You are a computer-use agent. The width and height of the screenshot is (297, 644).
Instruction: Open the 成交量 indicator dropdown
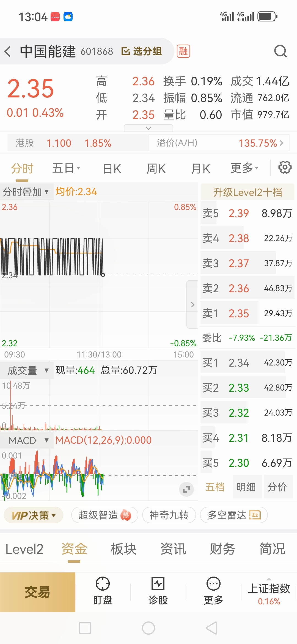[27, 370]
